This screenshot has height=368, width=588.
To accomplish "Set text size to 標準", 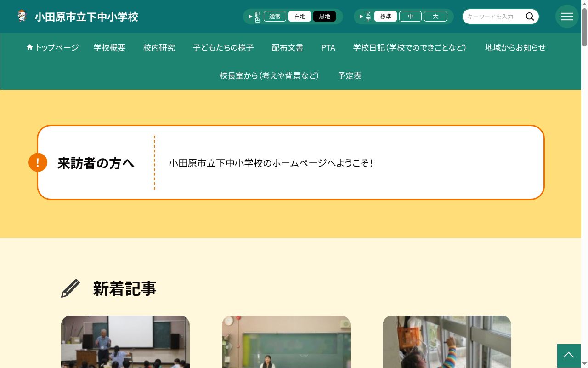I will click(385, 17).
